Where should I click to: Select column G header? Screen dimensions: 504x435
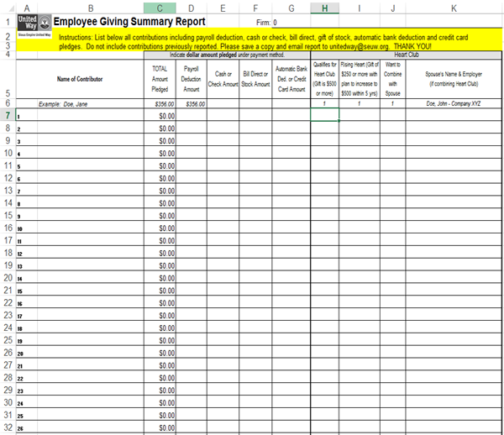[x=291, y=8]
